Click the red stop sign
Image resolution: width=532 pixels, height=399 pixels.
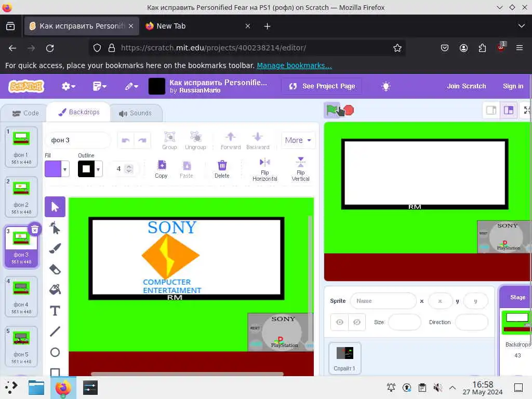tap(349, 110)
